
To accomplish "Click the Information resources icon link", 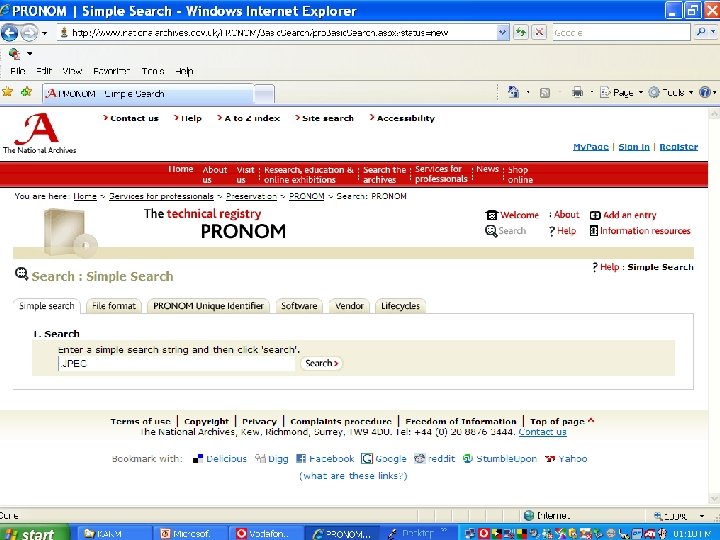I will click(640, 231).
